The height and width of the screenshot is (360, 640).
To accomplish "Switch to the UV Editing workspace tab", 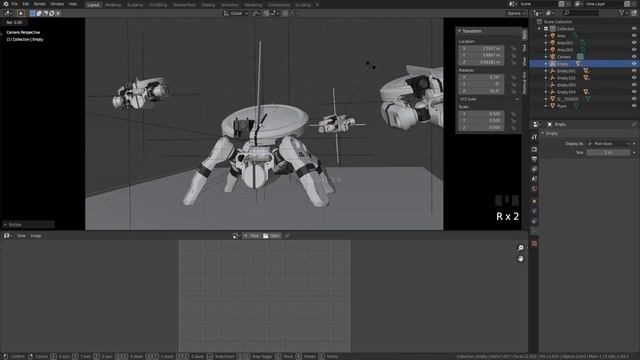I will (x=158, y=5).
